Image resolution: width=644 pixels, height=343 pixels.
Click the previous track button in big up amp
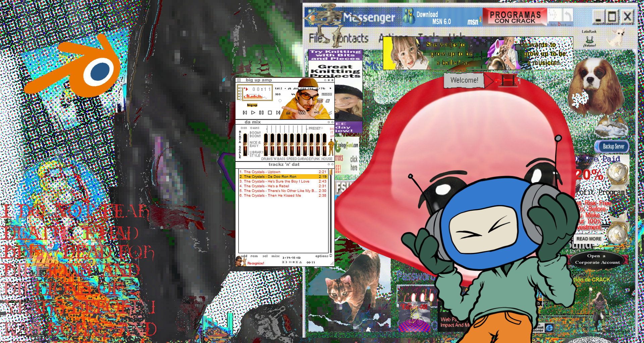click(x=245, y=113)
